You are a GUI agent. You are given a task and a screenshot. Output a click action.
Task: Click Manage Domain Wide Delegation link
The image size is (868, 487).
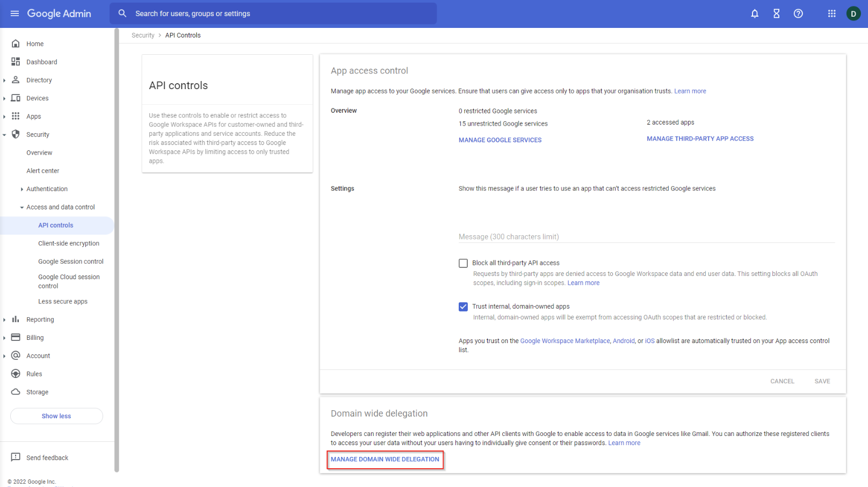point(385,460)
